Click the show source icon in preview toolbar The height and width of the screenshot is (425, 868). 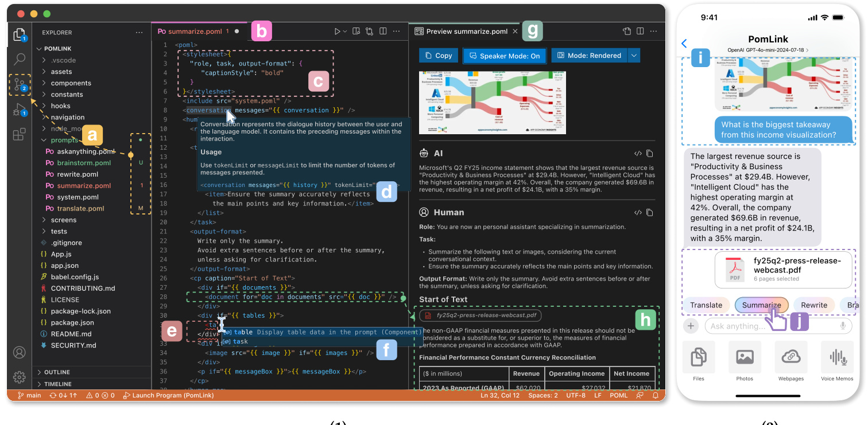[627, 32]
